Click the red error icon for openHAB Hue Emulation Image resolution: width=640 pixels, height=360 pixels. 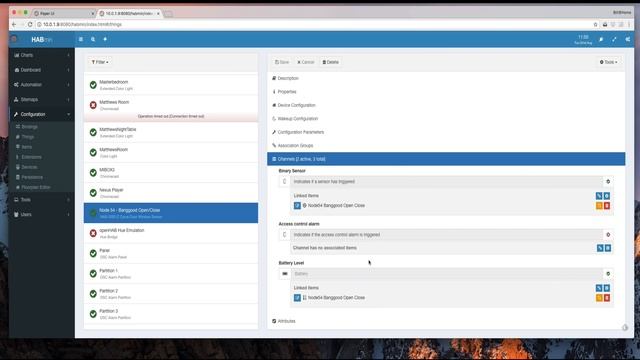point(93,233)
